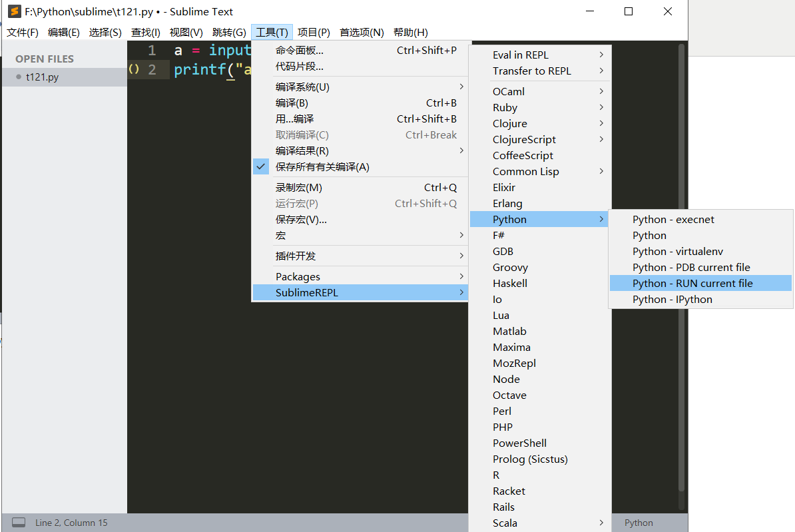
Task: Select Racket REPL entry
Action: pyautogui.click(x=539, y=491)
